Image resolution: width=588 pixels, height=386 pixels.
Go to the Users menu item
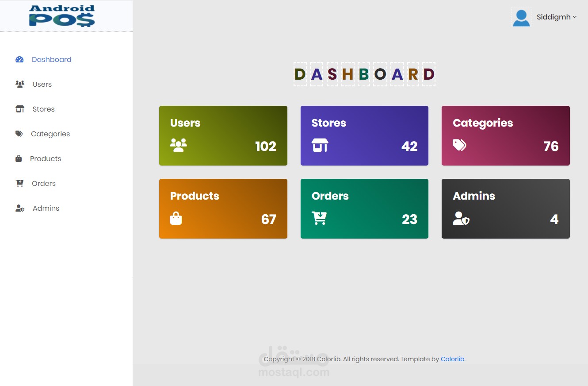42,84
